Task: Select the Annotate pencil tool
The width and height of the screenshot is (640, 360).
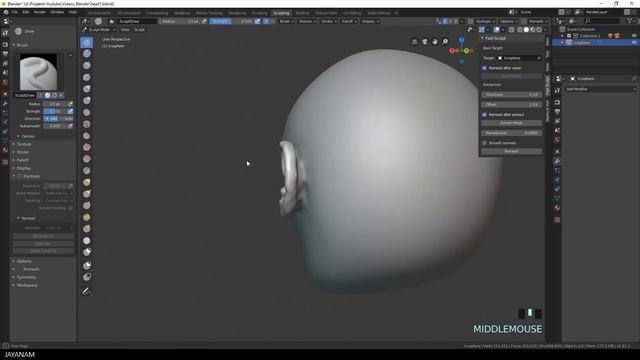Action: [x=87, y=291]
